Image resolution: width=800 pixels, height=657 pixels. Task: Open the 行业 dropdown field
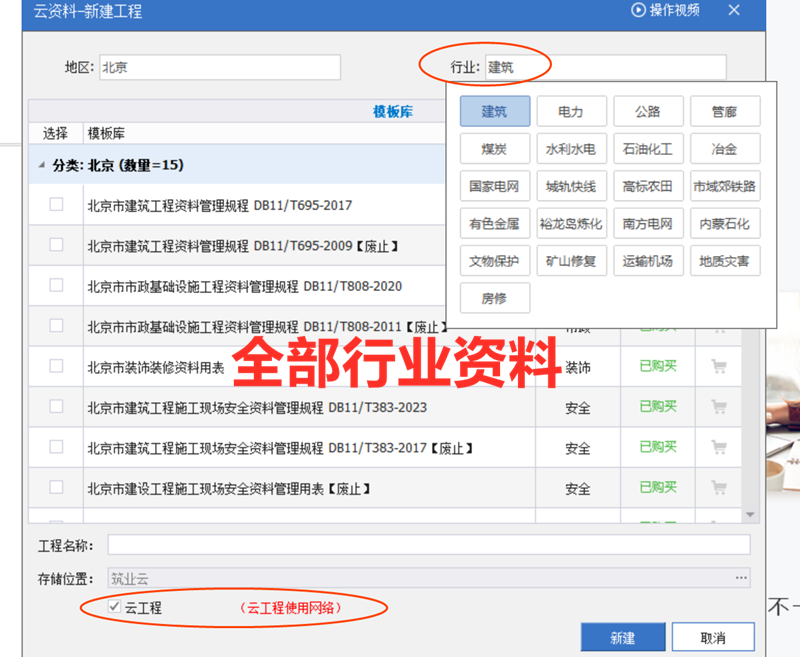coord(605,68)
